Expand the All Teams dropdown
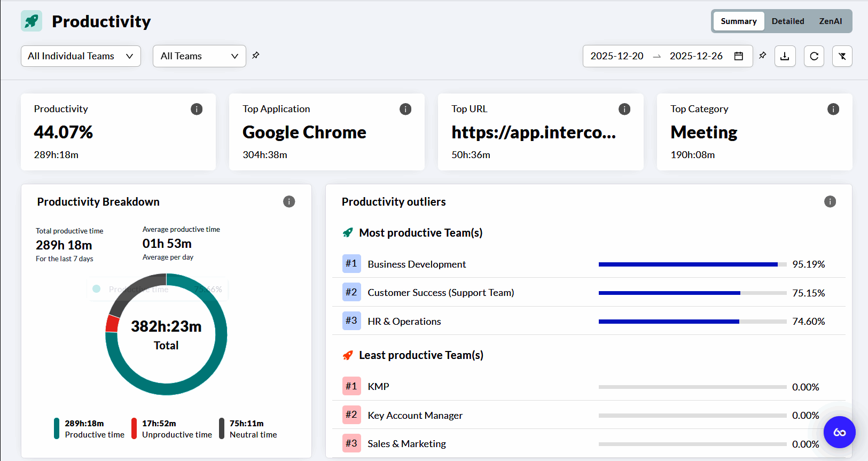 (199, 56)
